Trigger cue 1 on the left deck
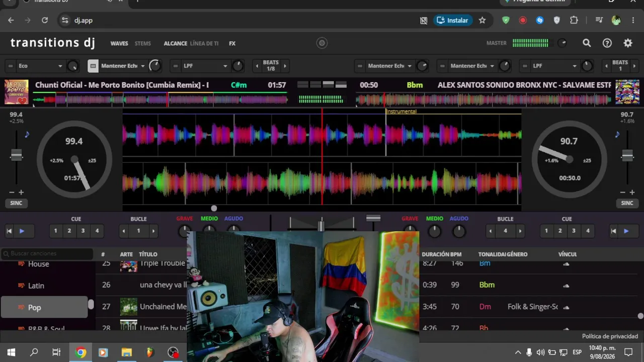The image size is (644, 362). 55,231
